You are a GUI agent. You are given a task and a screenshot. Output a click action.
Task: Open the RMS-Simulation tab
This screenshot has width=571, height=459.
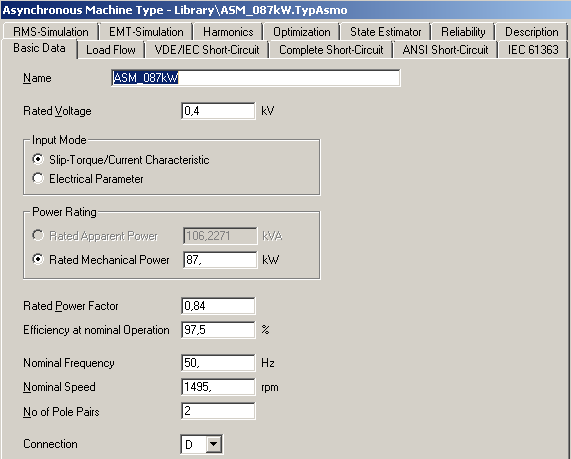click(x=51, y=32)
